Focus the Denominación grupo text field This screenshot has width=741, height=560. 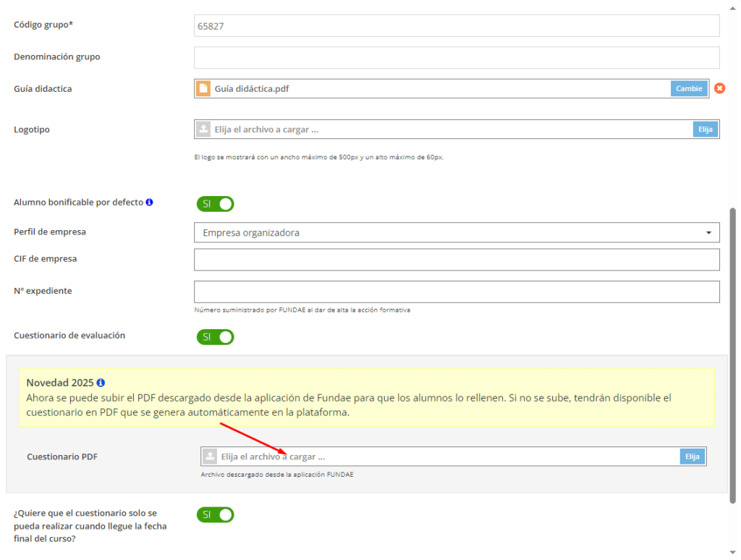tap(456, 57)
